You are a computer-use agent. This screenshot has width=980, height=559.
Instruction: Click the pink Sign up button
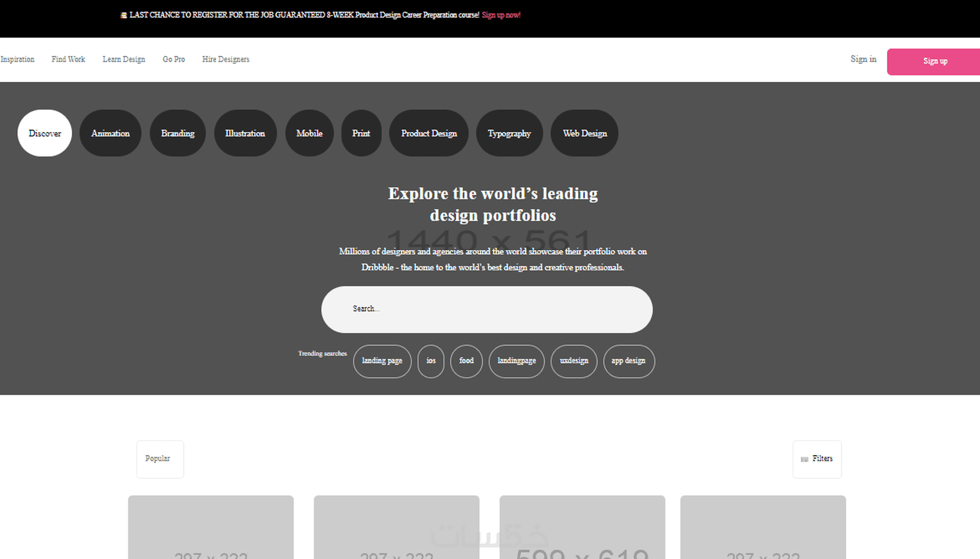[934, 62]
